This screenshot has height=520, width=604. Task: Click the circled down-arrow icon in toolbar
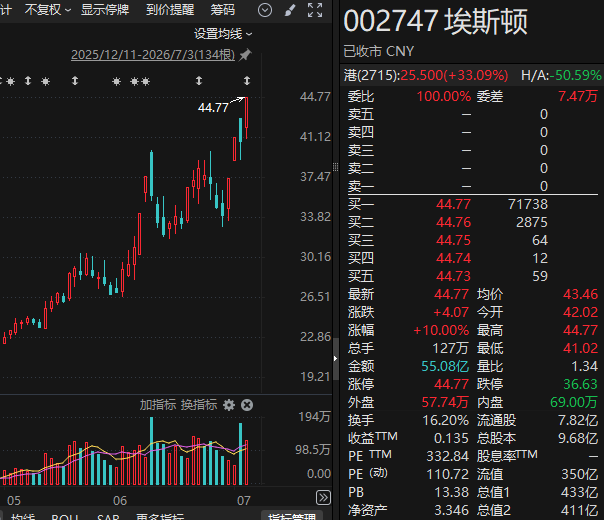coord(265,10)
